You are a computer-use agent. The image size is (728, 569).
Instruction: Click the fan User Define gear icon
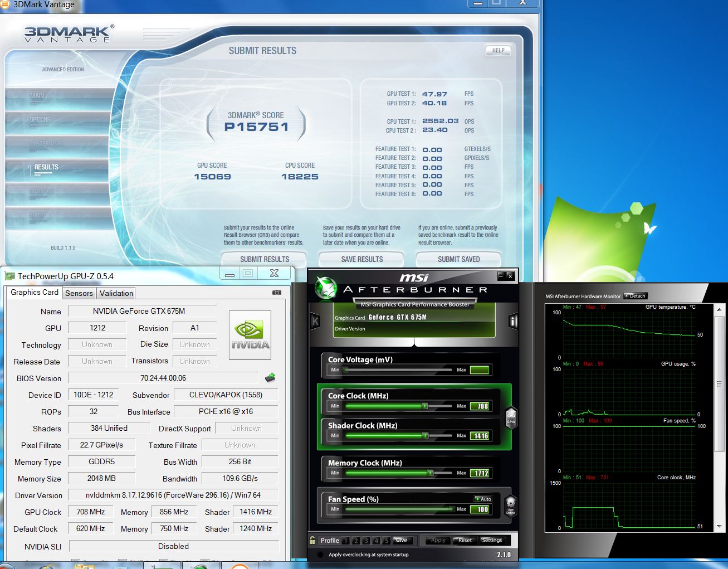click(x=510, y=506)
